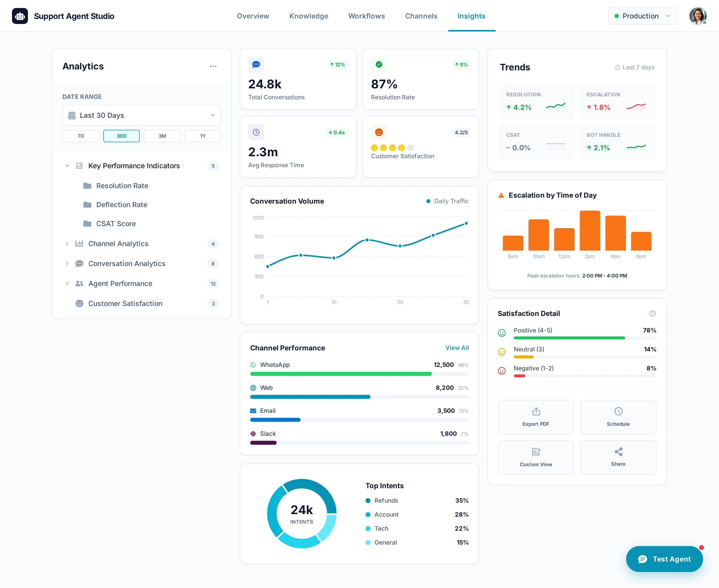Switch to the Workflows tab

point(366,16)
